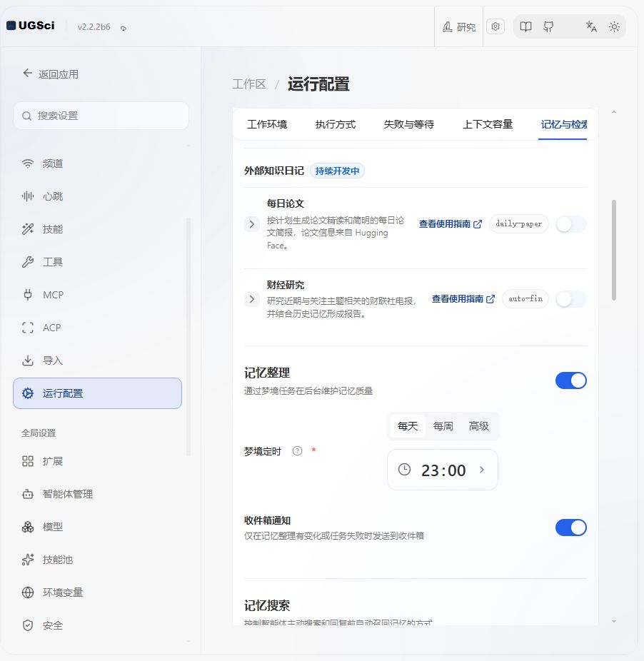Click the language translate icon
Screen dimensions: 644x661
point(591,27)
